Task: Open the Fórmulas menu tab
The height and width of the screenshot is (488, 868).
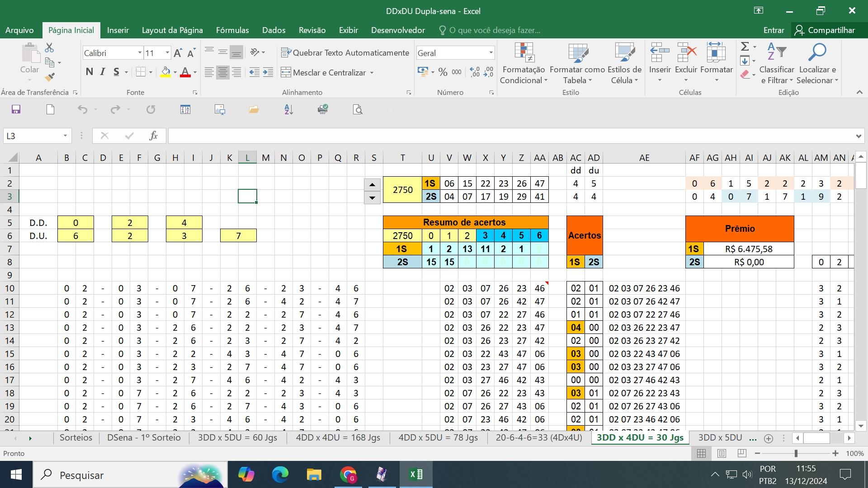Action: (x=232, y=30)
